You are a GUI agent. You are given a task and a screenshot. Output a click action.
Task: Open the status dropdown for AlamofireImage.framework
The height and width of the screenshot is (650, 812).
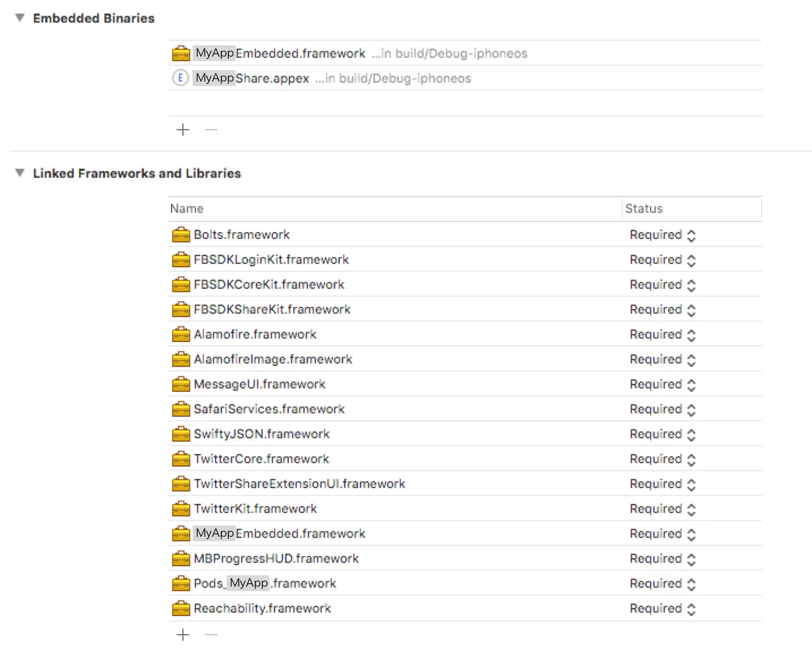pos(663,360)
